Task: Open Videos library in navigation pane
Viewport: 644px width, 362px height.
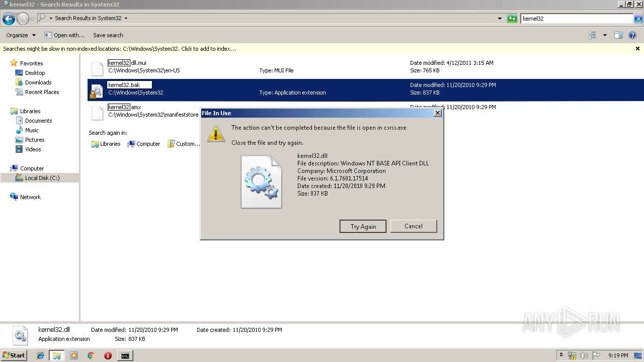Action: click(x=33, y=149)
